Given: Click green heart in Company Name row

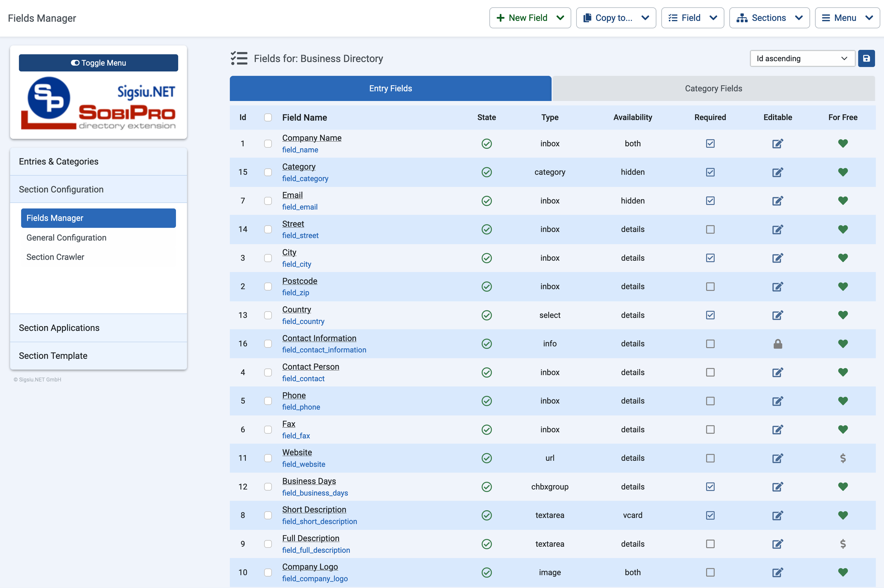Looking at the screenshot, I should pyautogui.click(x=843, y=143).
